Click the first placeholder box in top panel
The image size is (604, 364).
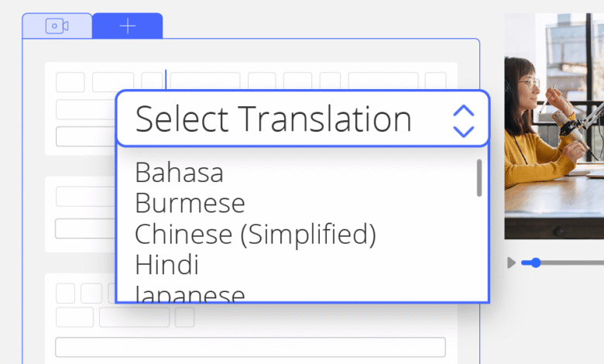click(70, 82)
